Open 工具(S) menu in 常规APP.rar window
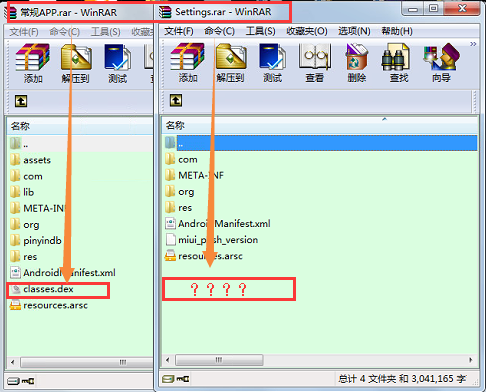 (105, 32)
